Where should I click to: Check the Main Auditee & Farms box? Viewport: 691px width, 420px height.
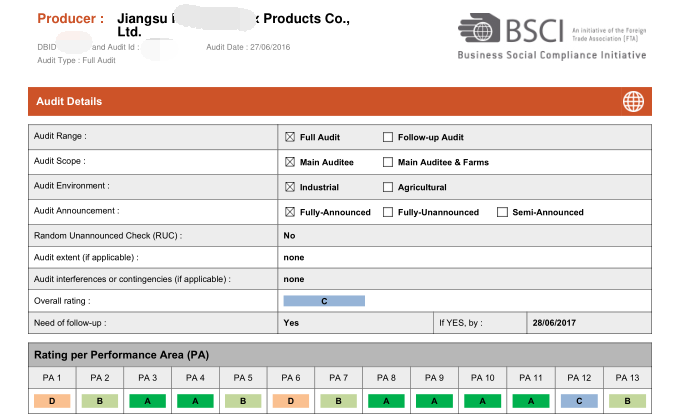[x=387, y=162]
